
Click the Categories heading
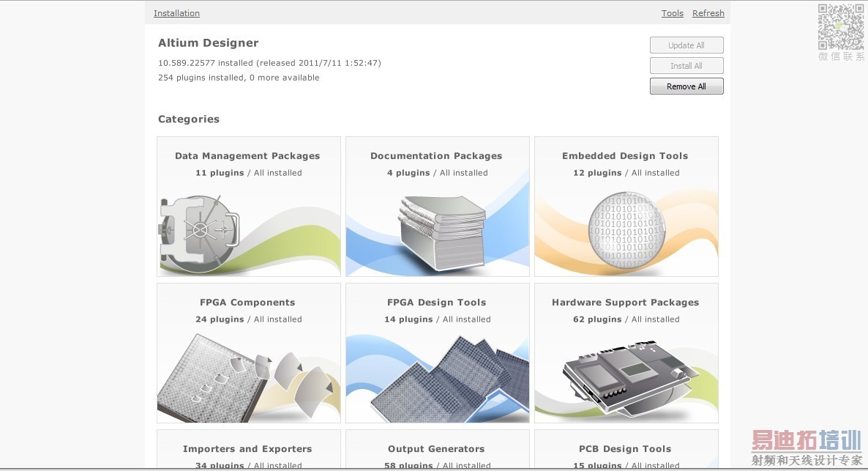click(189, 119)
